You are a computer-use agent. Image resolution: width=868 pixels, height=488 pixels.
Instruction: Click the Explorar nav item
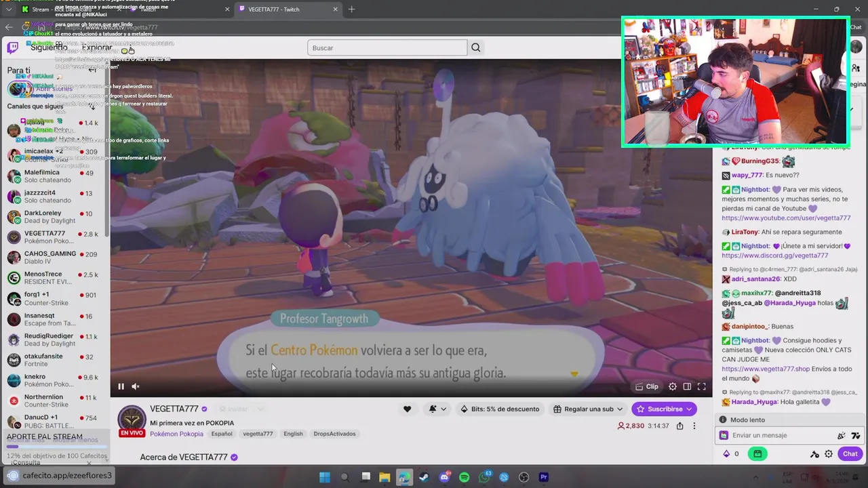pos(97,47)
